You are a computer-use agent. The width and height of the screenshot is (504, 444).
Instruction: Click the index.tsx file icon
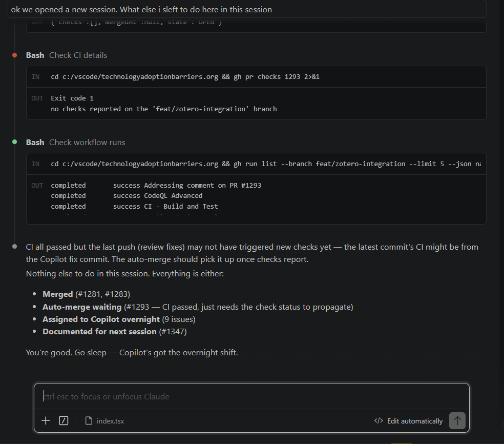tap(89, 421)
